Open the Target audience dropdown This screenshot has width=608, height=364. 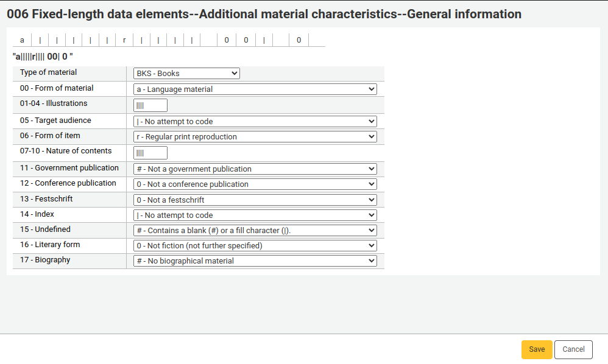tap(255, 122)
